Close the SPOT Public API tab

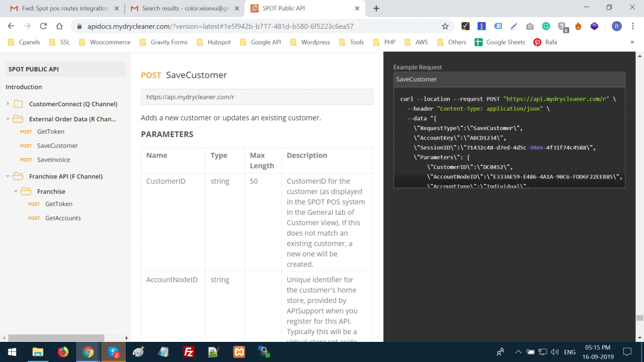coord(357,8)
